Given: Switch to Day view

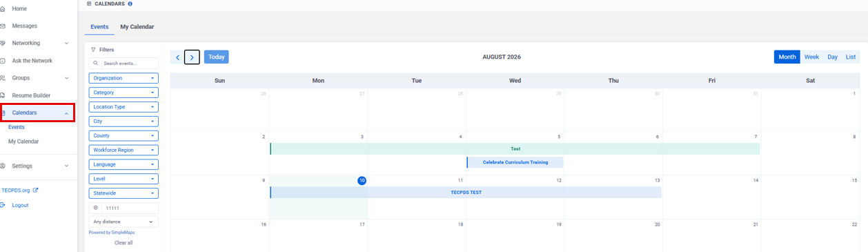Looking at the screenshot, I should [832, 57].
